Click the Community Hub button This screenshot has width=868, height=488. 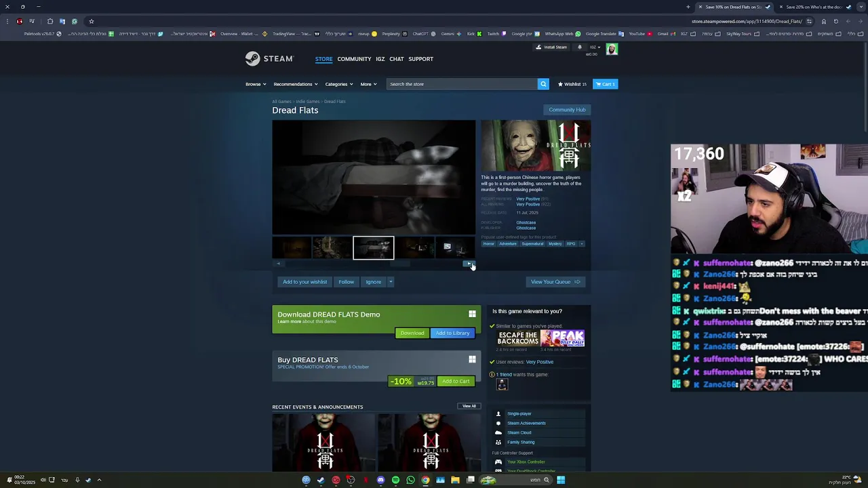pos(567,110)
